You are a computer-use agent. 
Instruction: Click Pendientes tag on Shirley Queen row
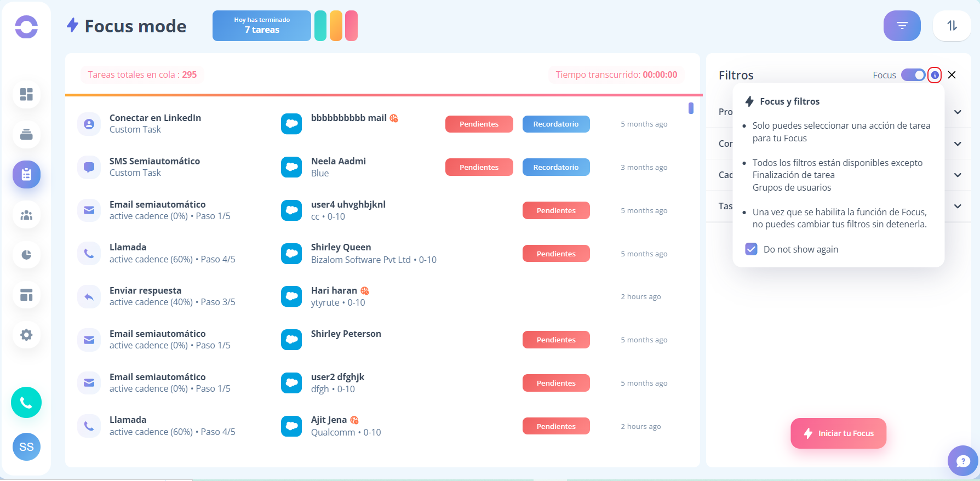(x=556, y=254)
